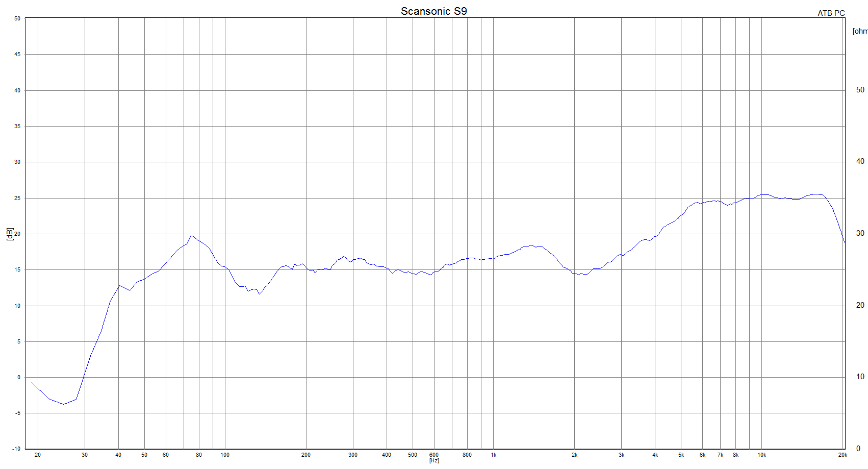Click the 50 dB tick on the left axis
Image resolution: width=868 pixels, height=469 pixels.
point(17,18)
